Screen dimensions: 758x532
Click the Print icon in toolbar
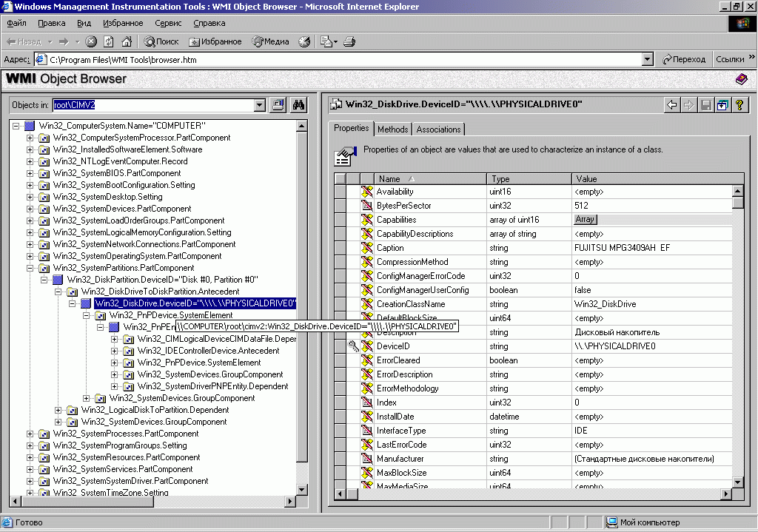point(349,41)
